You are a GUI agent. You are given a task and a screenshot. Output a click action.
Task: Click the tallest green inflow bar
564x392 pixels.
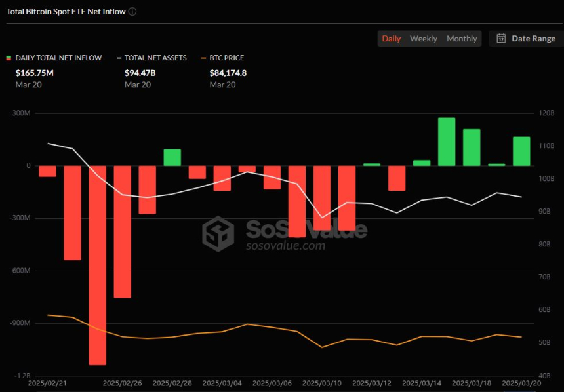(447, 142)
